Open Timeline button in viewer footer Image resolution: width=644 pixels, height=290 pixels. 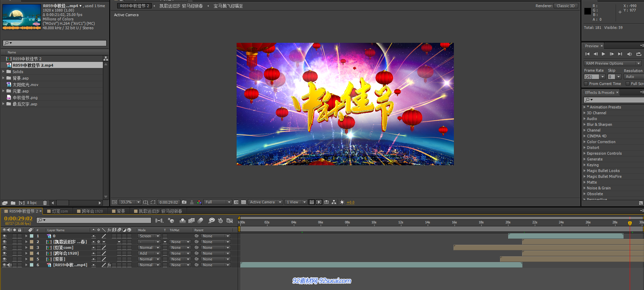pos(326,202)
